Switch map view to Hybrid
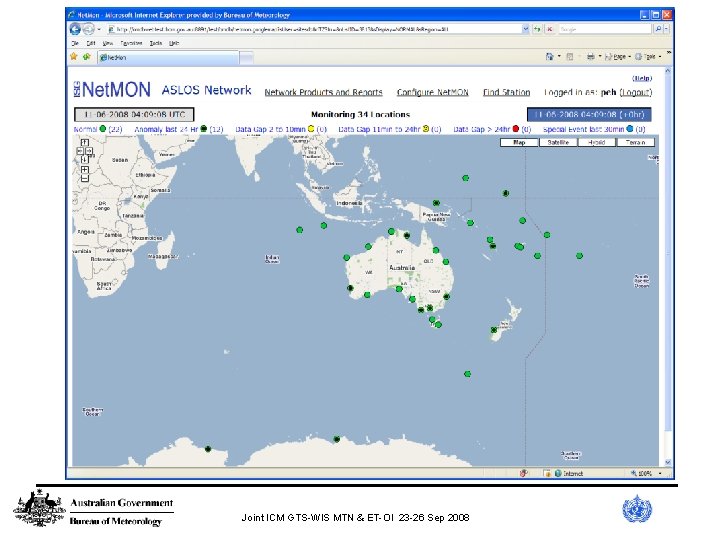Image resolution: width=720 pixels, height=540 pixels. (596, 142)
